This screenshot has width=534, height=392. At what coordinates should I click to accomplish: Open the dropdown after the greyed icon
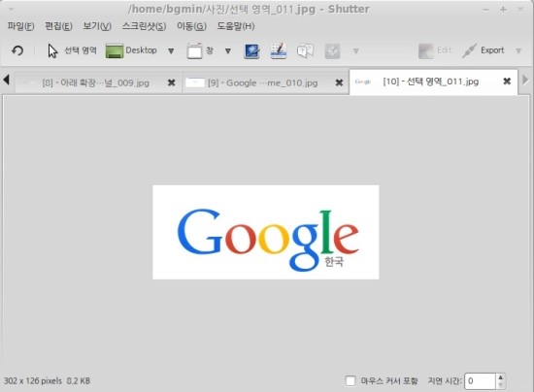(x=356, y=51)
